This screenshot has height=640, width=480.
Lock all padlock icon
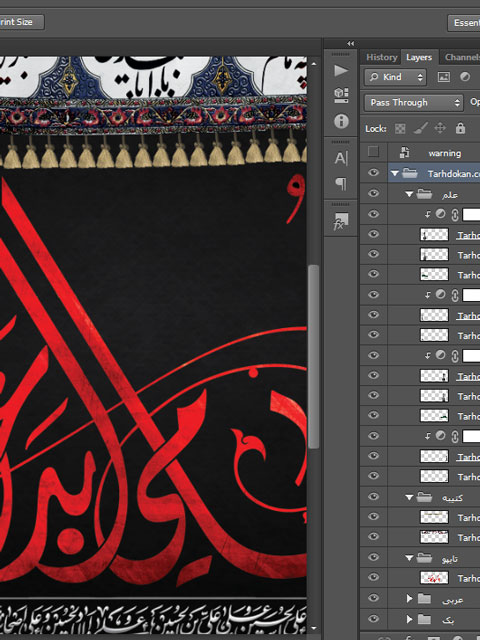460,128
